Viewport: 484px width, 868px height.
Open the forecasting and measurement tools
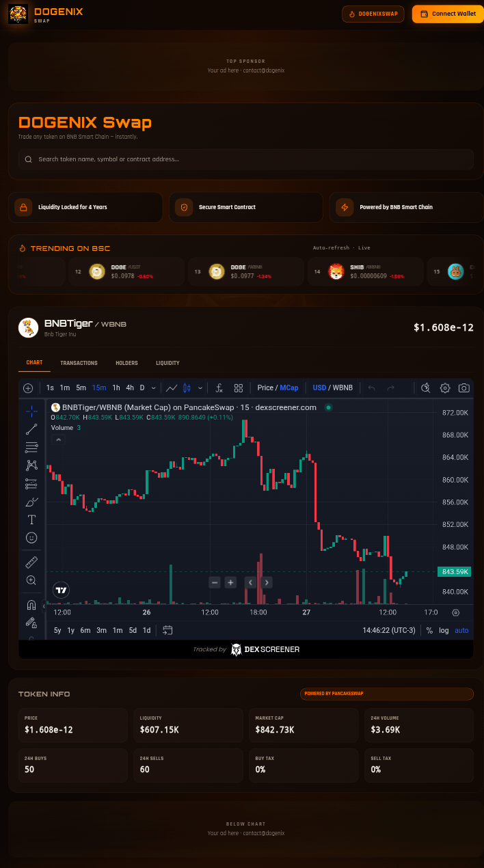tap(31, 484)
